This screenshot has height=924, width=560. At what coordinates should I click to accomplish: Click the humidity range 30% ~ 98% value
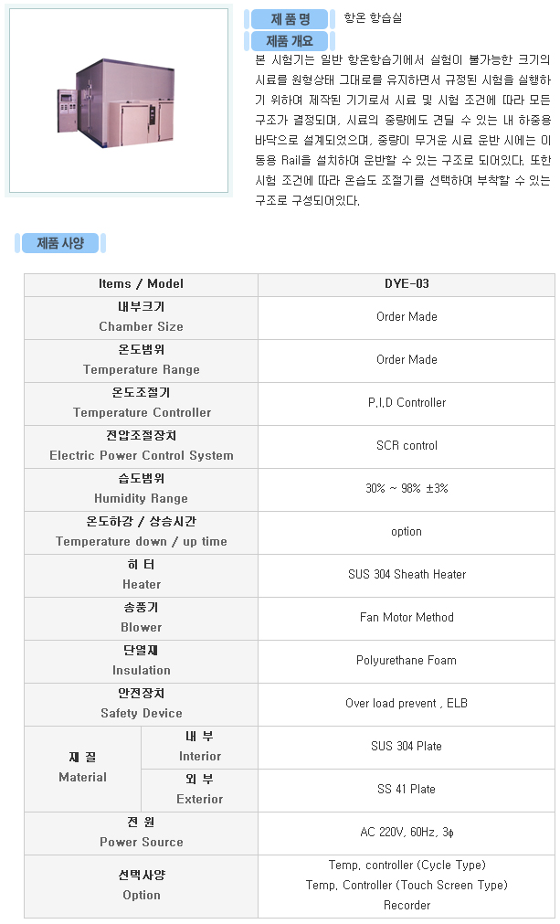407,489
